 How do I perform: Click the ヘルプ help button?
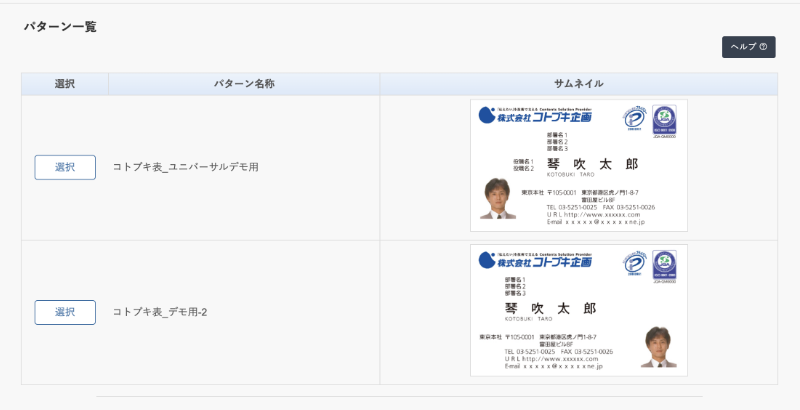click(748, 47)
